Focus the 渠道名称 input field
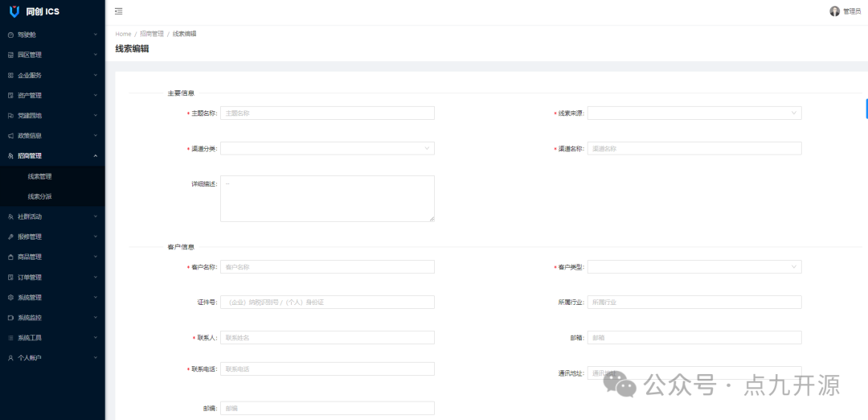 (694, 149)
